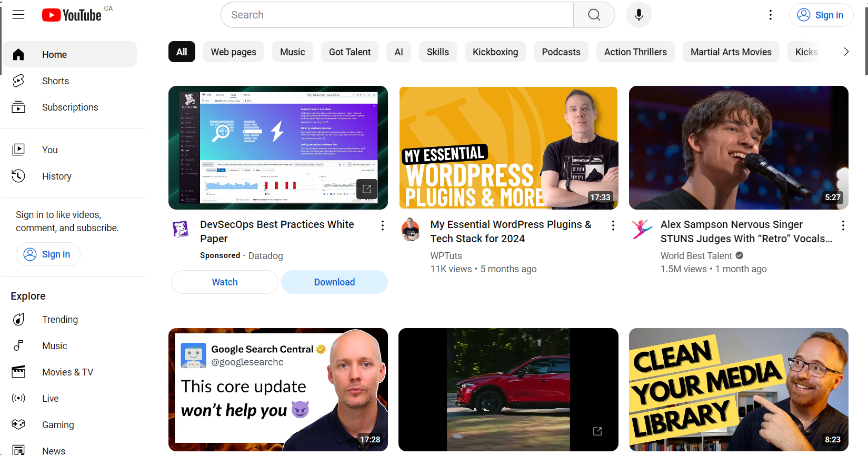Open the red car video thumbnail

[508, 390]
